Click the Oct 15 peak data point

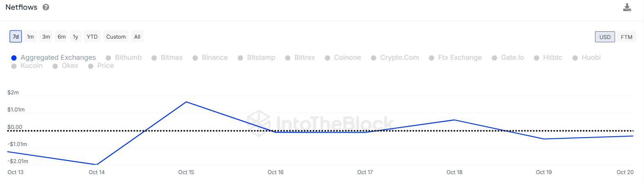pos(186,102)
